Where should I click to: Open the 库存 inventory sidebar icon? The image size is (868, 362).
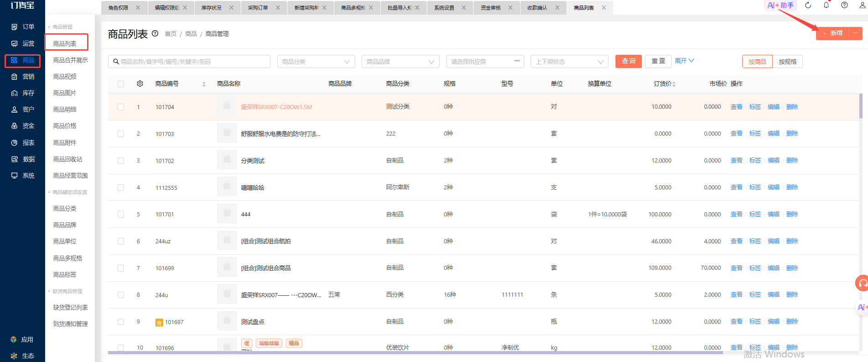pyautogui.click(x=14, y=93)
